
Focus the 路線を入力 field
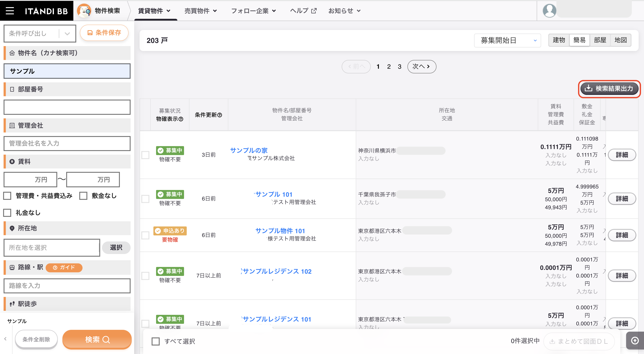pos(67,286)
